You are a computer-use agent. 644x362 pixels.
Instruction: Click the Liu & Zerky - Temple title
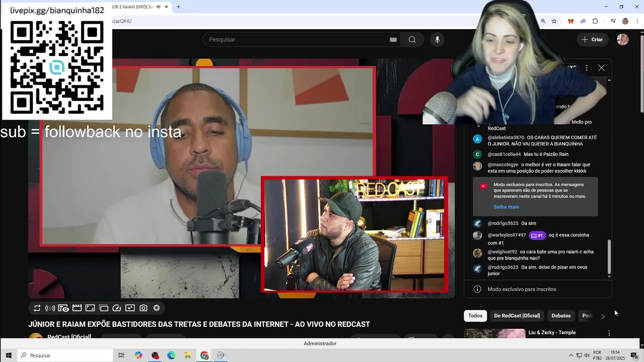tap(552, 332)
